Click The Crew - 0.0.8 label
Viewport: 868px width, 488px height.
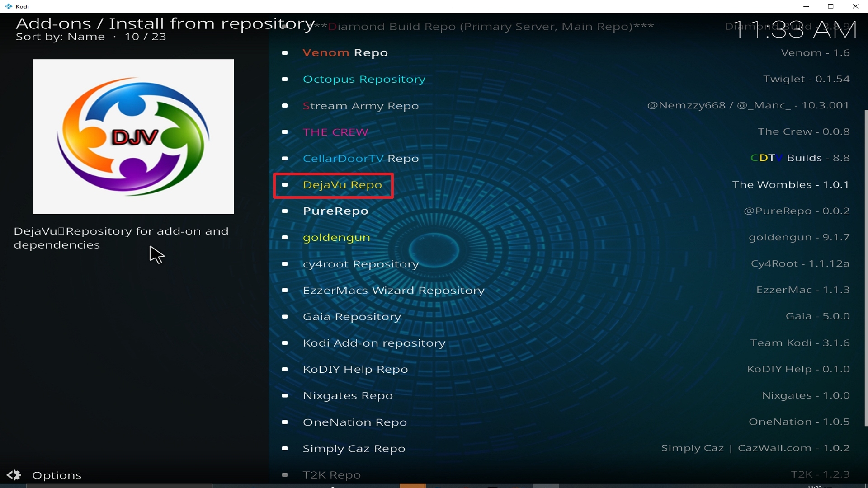(804, 132)
